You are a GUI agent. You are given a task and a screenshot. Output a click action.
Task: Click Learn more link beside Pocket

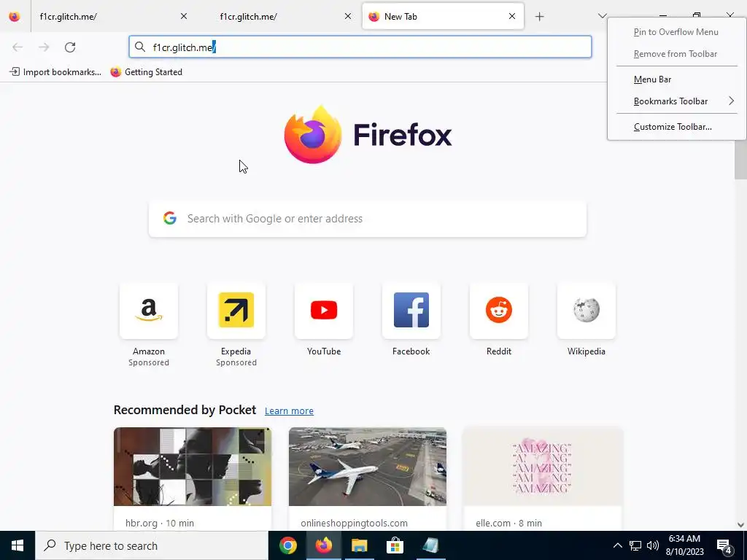pyautogui.click(x=289, y=411)
